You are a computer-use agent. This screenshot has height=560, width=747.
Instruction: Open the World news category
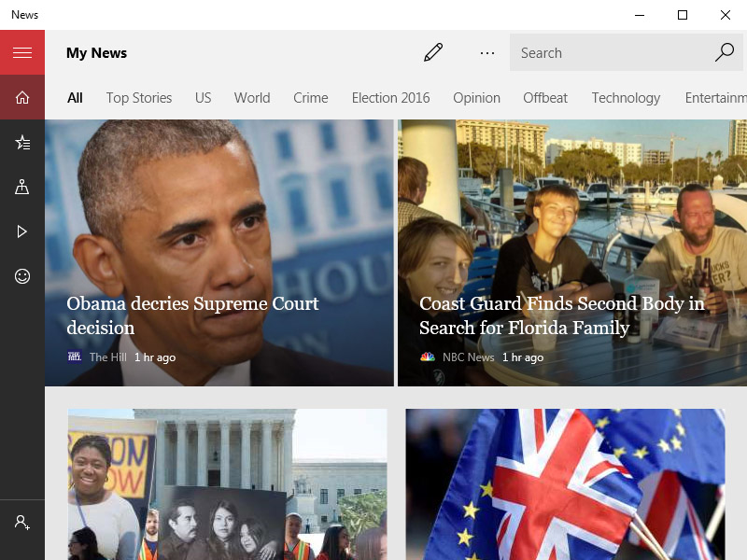click(251, 97)
